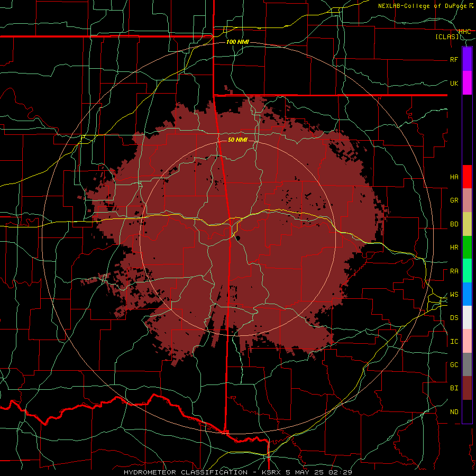The image size is (476, 476).
Task: Click the 'HR' legend label
Action: pyautogui.click(x=454, y=248)
